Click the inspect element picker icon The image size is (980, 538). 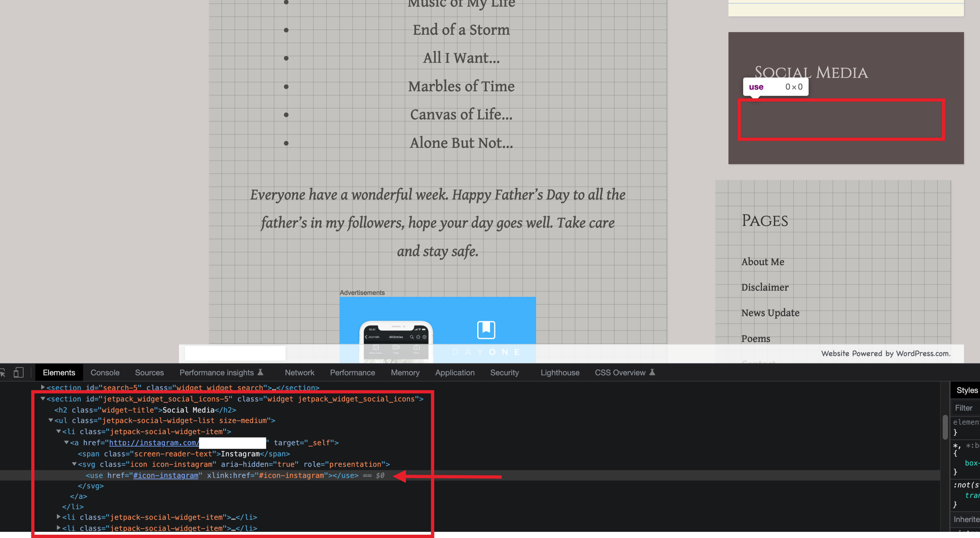[x=2, y=373]
